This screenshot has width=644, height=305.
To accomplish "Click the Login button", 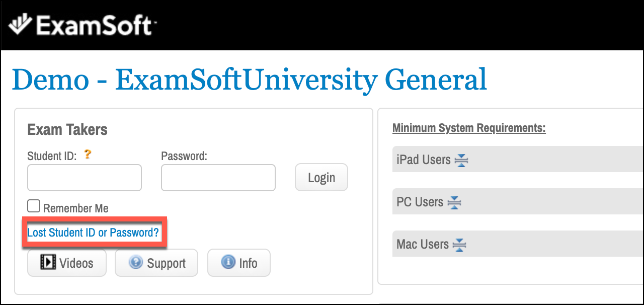I will [x=321, y=177].
